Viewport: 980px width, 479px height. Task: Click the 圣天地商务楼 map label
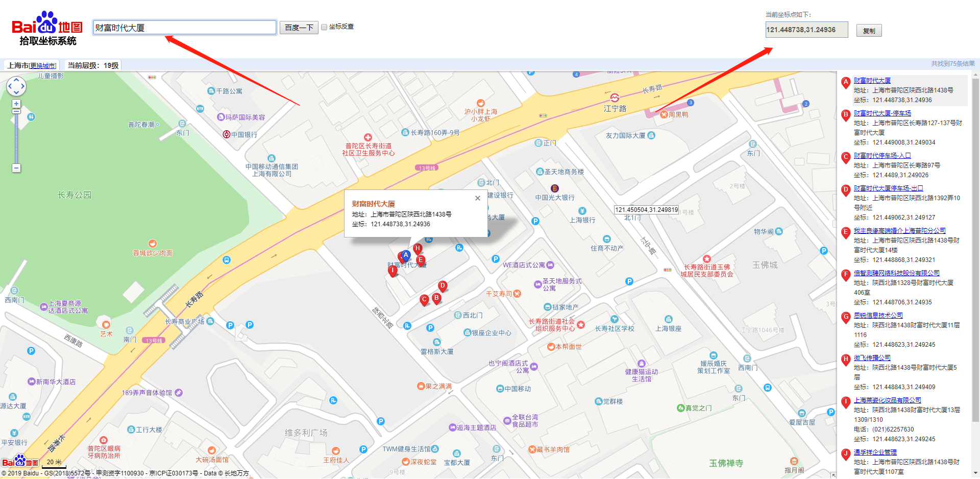[564, 172]
